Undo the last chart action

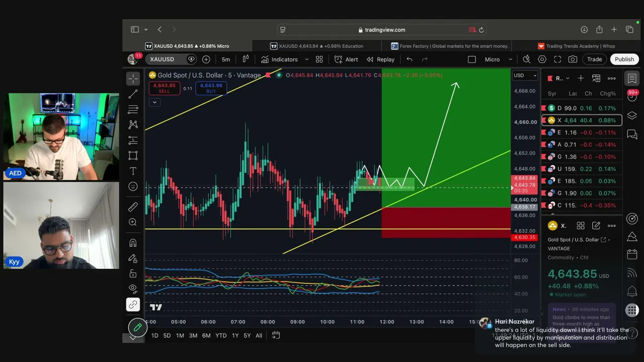[410, 59]
